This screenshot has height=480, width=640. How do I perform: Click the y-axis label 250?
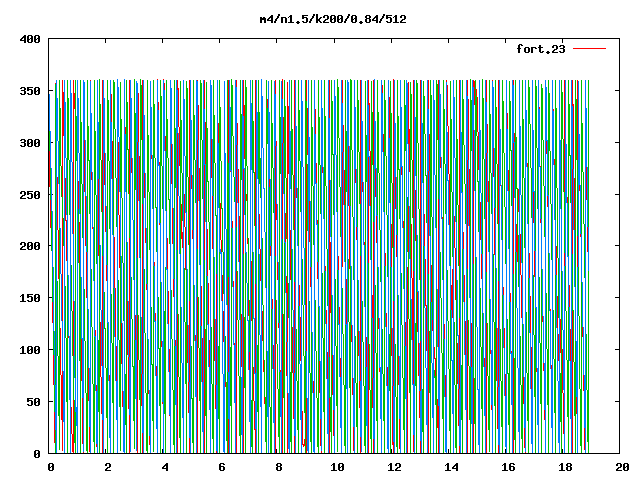[x=30, y=195]
